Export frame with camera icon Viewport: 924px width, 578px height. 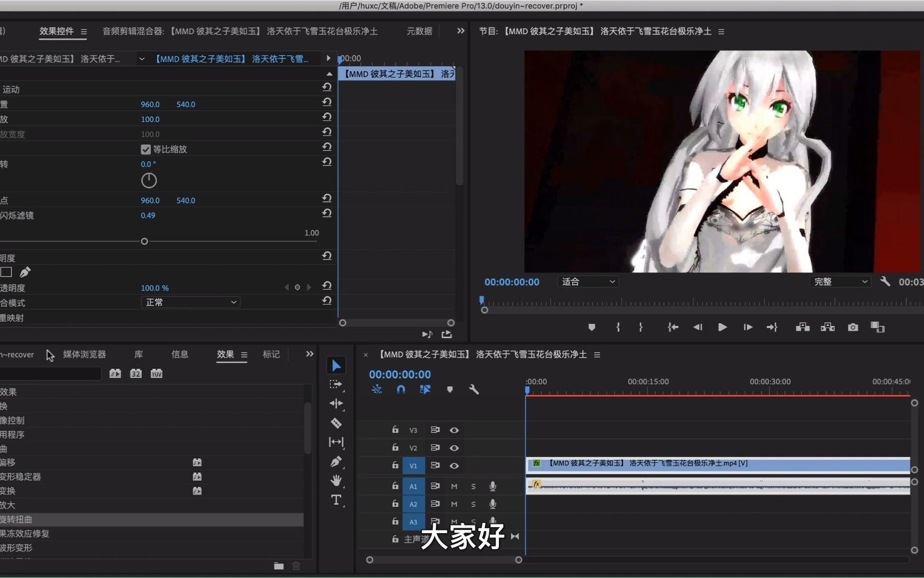pos(853,327)
